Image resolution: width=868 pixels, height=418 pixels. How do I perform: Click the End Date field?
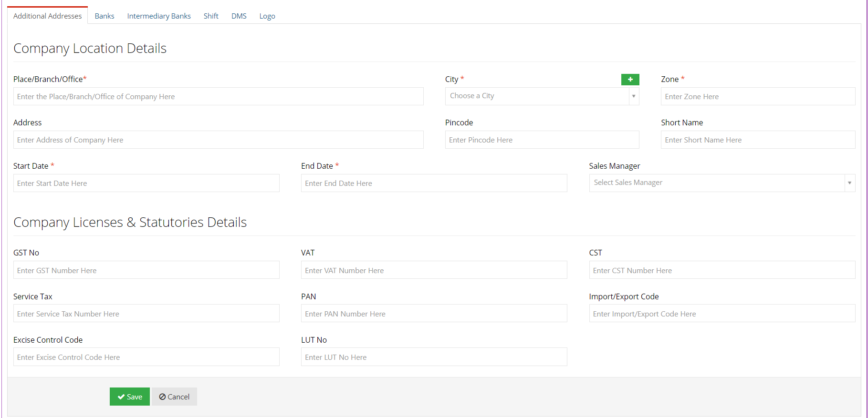[x=434, y=183]
